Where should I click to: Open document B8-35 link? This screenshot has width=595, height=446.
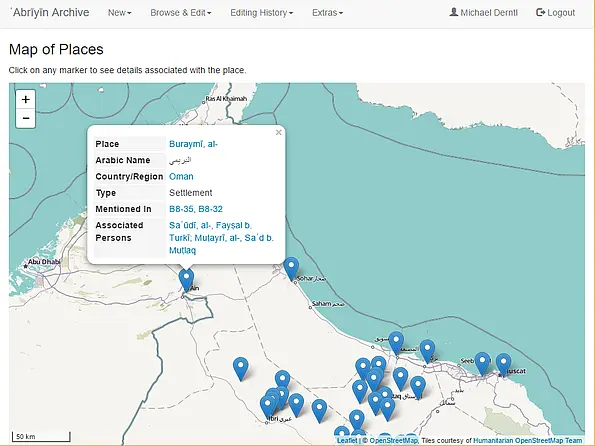click(182, 209)
